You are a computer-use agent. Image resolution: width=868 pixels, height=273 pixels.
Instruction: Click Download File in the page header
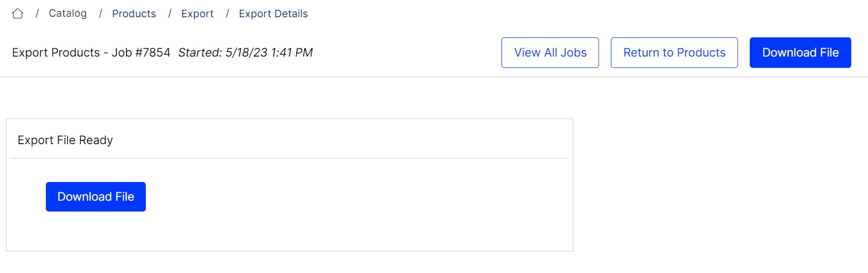pyautogui.click(x=801, y=53)
